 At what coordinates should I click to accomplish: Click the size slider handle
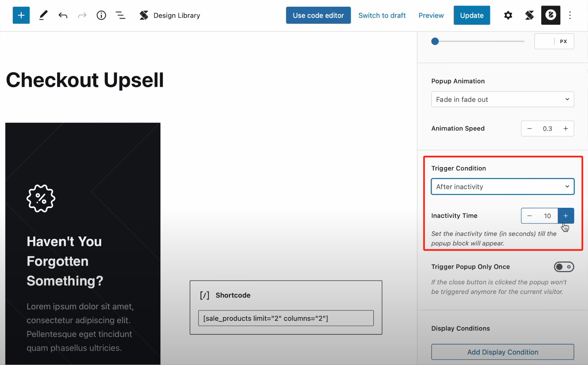[x=435, y=41]
